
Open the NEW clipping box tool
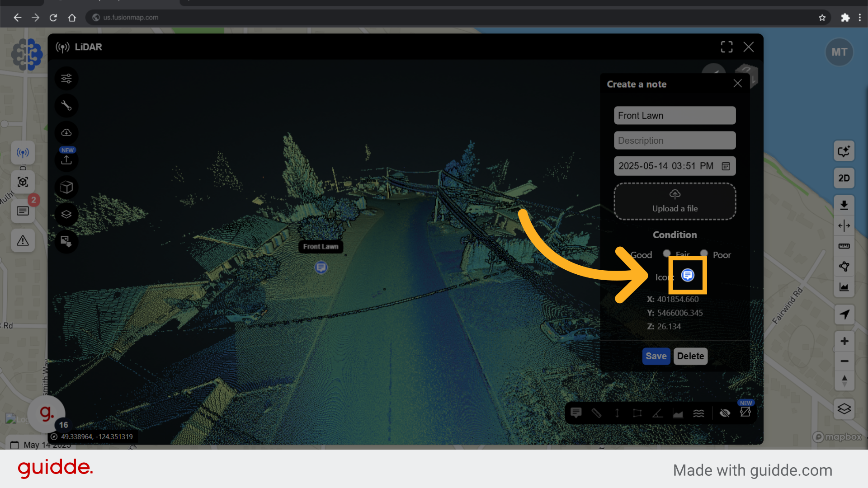[745, 412]
